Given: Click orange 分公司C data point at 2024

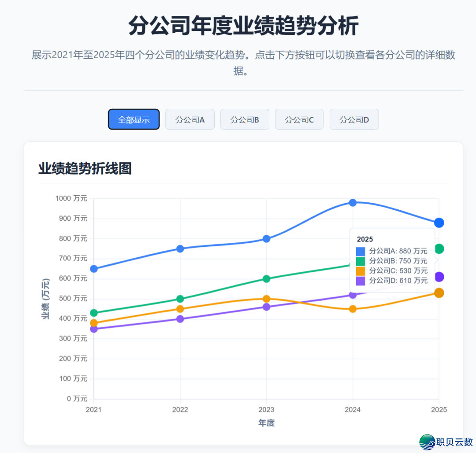Looking at the screenshot, I should pos(353,309).
